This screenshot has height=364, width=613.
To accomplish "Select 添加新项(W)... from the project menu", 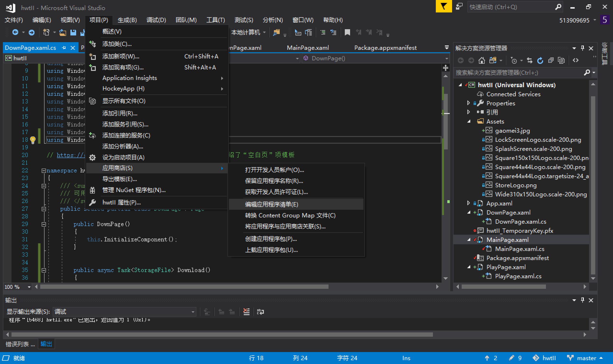I will pyautogui.click(x=157, y=57).
